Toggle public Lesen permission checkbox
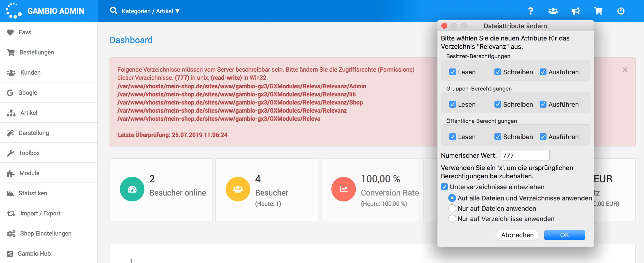Screen dimensions: 644x263 452,137
